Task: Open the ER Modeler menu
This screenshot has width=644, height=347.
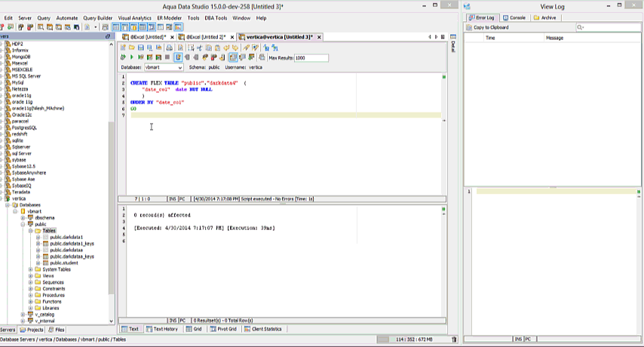Action: coord(169,18)
